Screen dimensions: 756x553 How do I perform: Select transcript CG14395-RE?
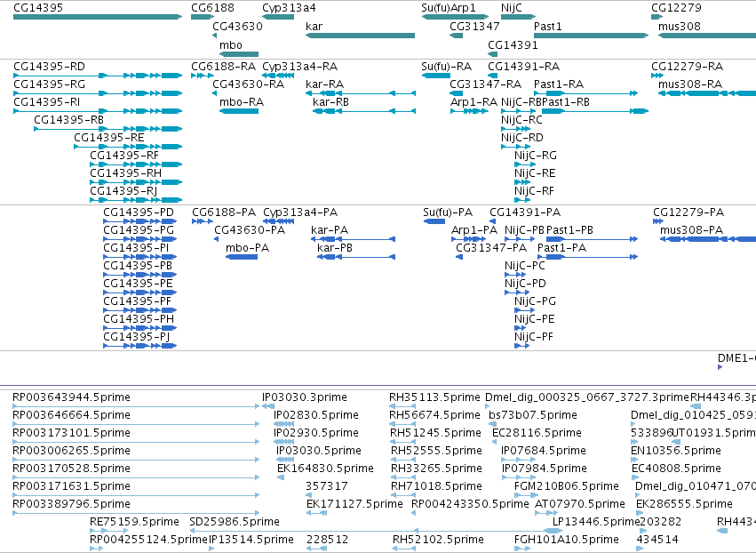click(128, 147)
